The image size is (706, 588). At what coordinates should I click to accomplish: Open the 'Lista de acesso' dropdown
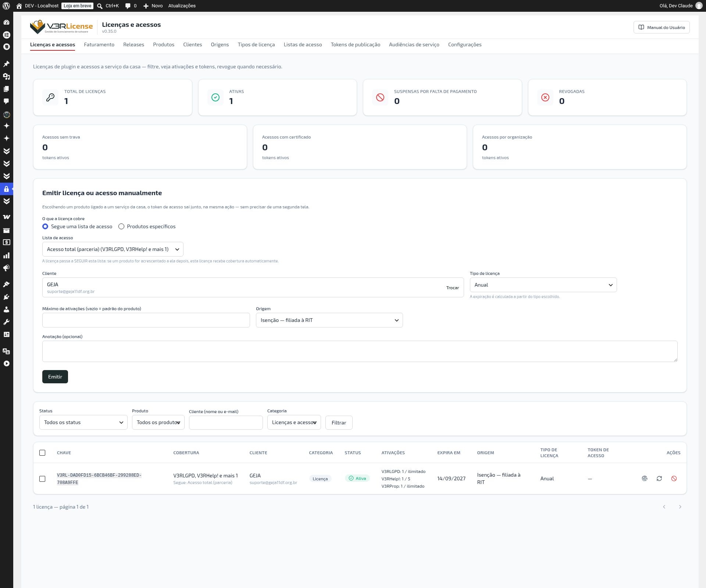click(113, 249)
